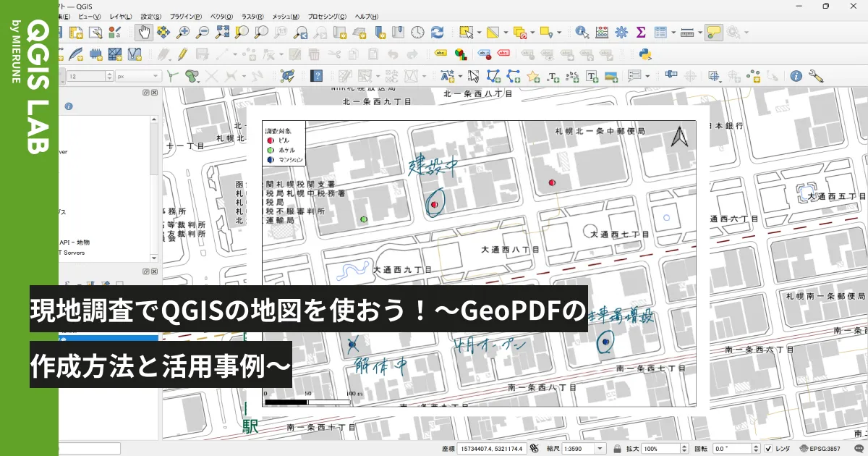The height and width of the screenshot is (456, 868).
Task: Toggle the map tips speech-bubble tool
Action: coord(712,32)
